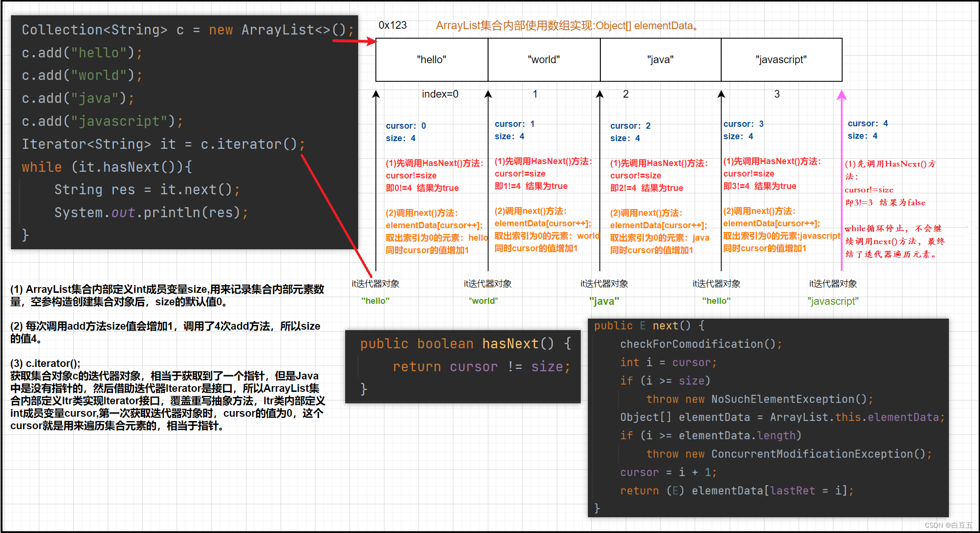Click the 0x123 address label

coord(393,25)
